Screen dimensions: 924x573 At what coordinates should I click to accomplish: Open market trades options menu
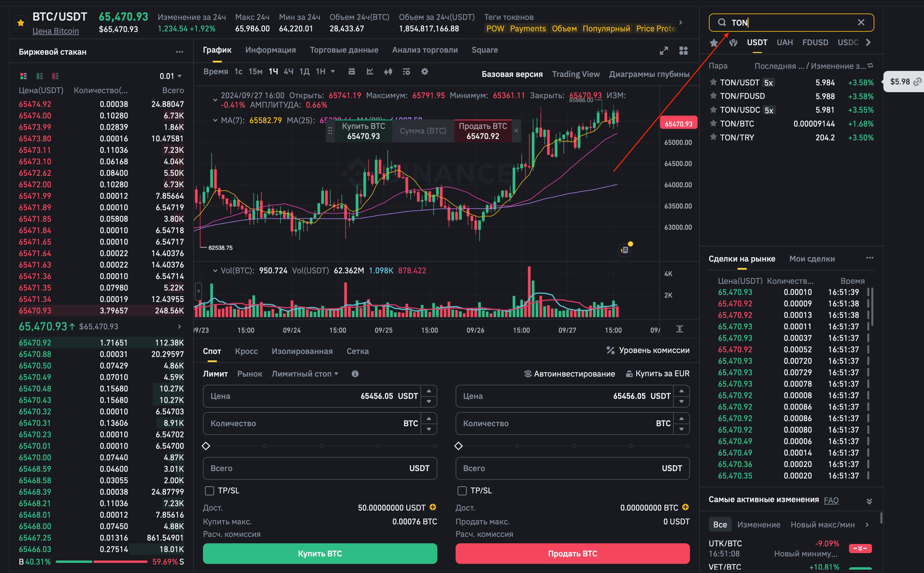870,258
